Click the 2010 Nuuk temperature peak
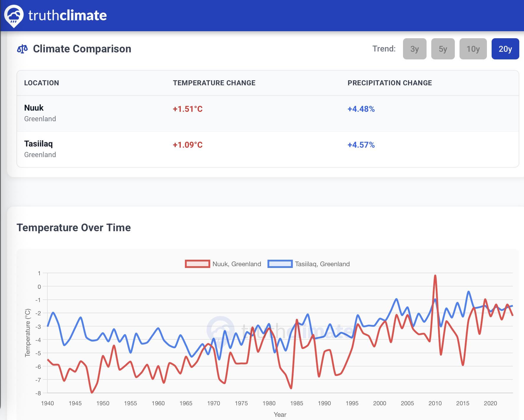524x420 pixels. click(435, 276)
